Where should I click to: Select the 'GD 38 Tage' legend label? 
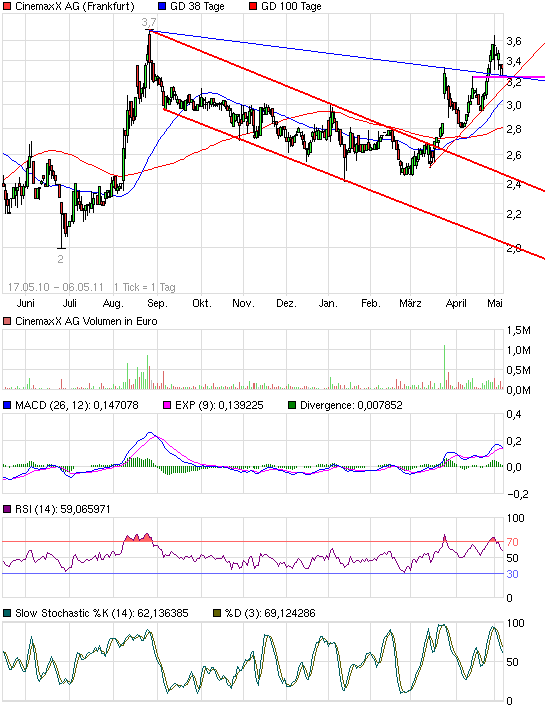(197, 6)
